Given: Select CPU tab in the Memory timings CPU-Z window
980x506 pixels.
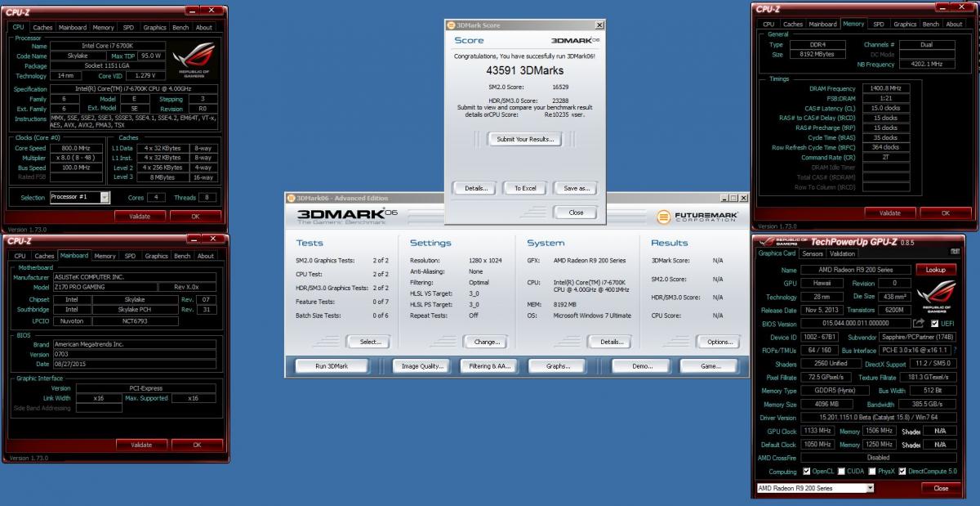Looking at the screenshot, I should coord(768,24).
